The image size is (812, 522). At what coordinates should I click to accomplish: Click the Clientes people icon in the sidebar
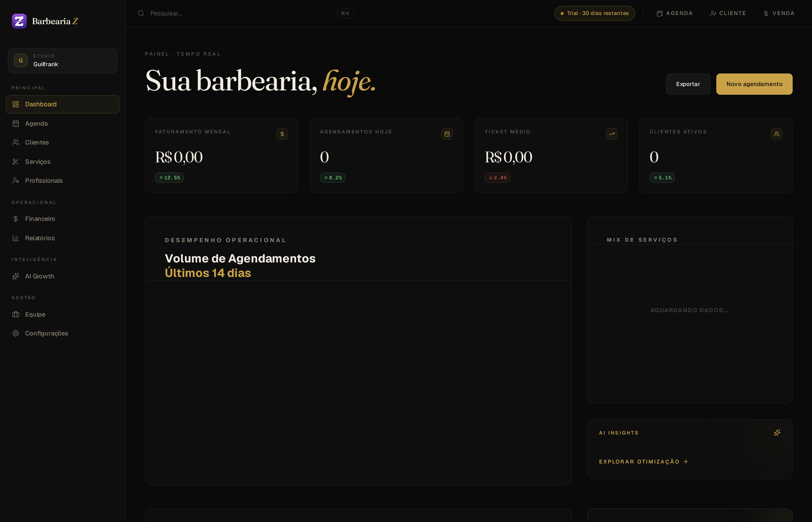(x=16, y=142)
